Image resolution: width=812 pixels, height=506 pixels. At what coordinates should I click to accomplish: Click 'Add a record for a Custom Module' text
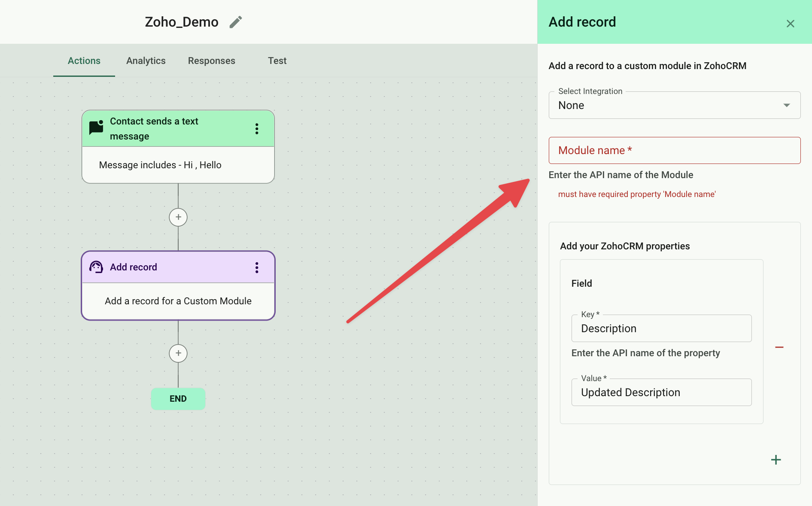(178, 301)
